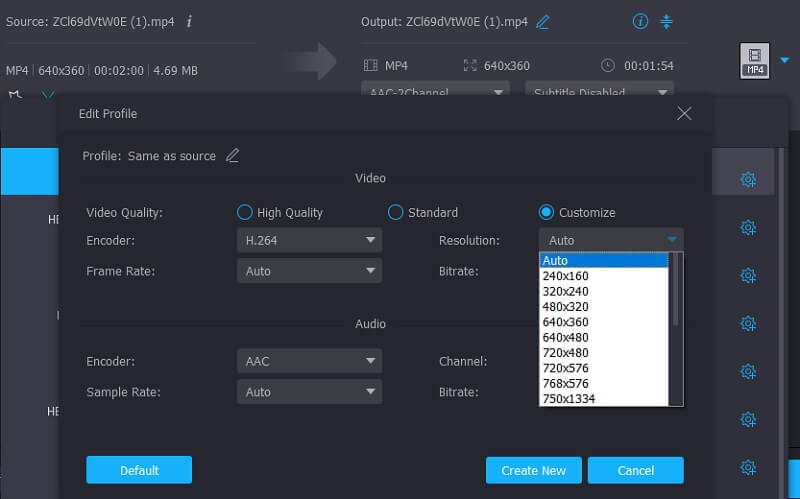Click the compress/split icon beside output info

click(x=667, y=21)
